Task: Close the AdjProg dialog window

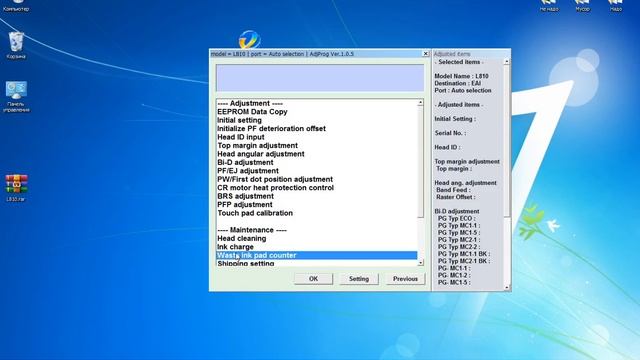Action: coord(425,54)
